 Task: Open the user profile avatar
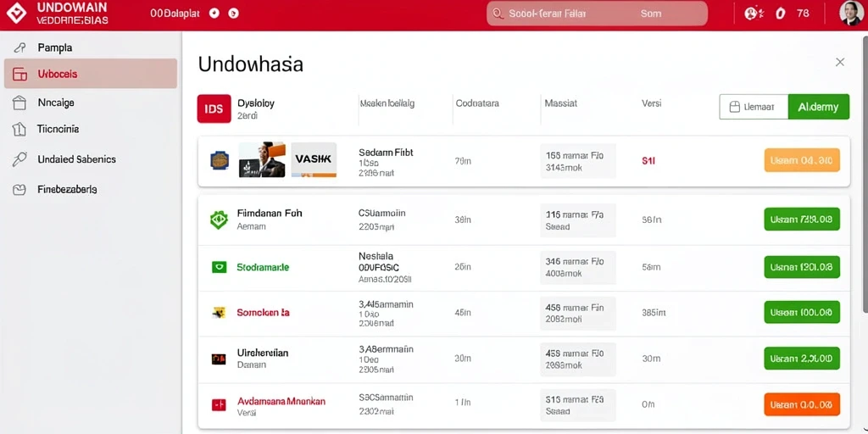click(x=851, y=14)
